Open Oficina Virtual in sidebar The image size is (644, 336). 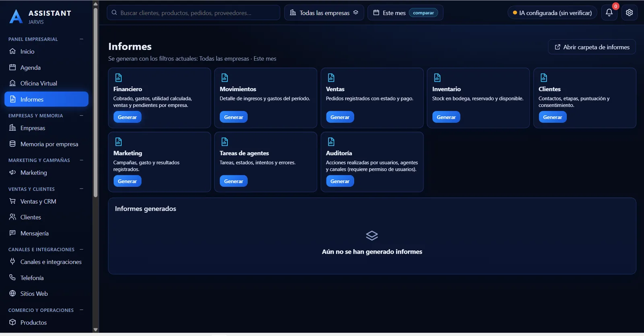tap(46, 83)
